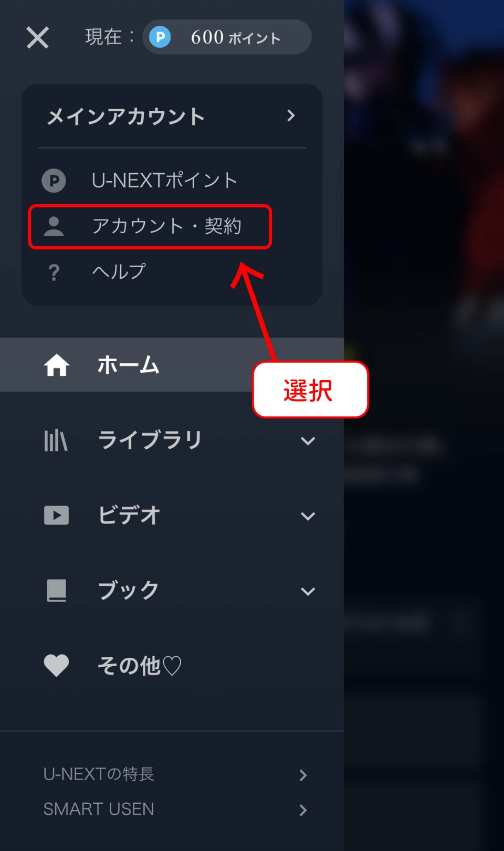Viewport: 504px width, 851px height.
Task: Click the question mark help icon
Action: [x=54, y=272]
